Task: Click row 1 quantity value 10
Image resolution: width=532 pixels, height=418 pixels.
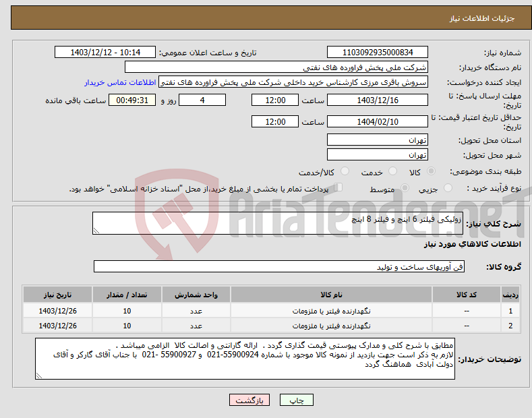Action: point(127,311)
